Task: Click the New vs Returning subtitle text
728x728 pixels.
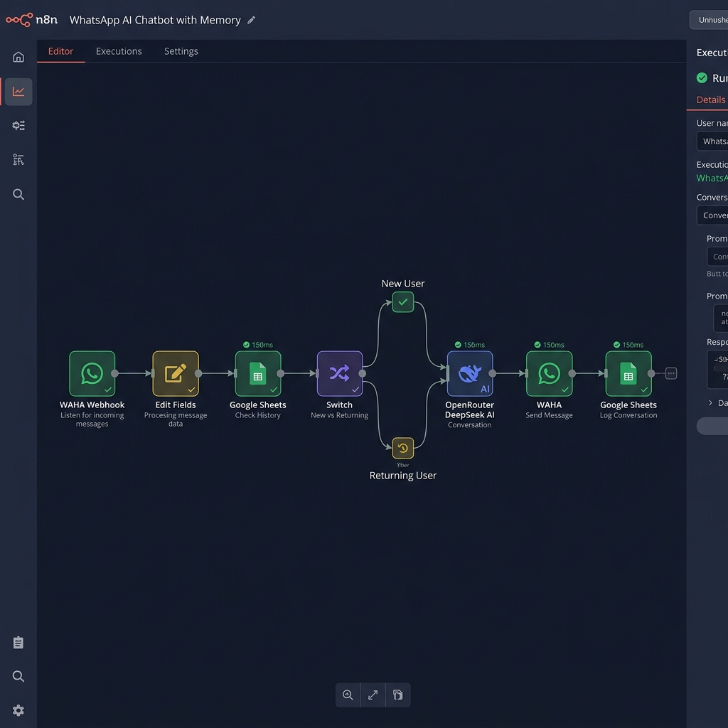Action: (339, 415)
